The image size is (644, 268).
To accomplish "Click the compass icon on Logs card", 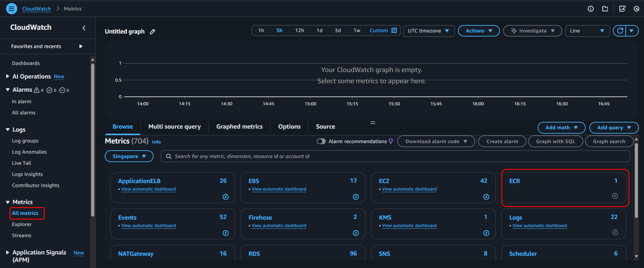I will (615, 232).
